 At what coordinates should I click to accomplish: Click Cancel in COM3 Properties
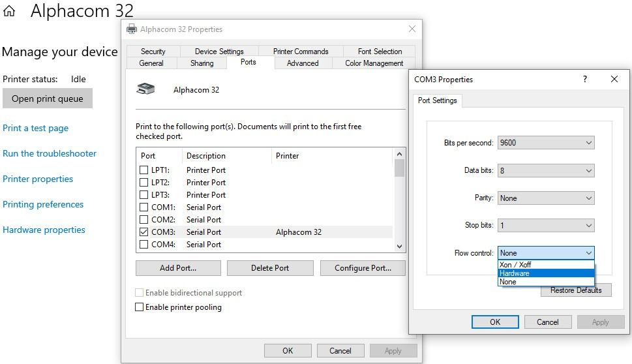(x=548, y=322)
